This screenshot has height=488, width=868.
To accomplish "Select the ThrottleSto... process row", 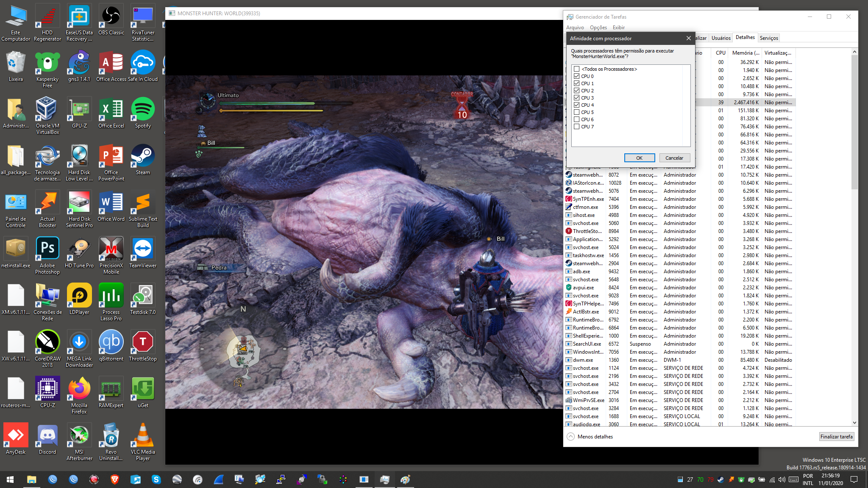I will tap(680, 231).
